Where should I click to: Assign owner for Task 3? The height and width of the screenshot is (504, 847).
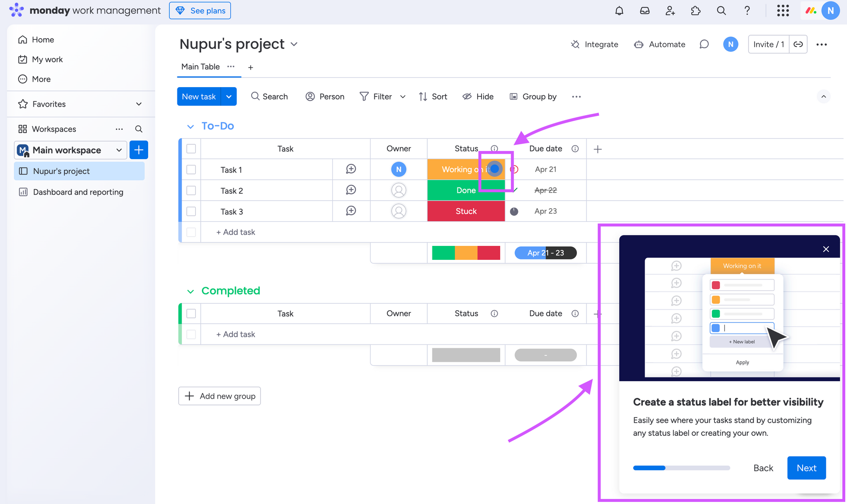[399, 211]
